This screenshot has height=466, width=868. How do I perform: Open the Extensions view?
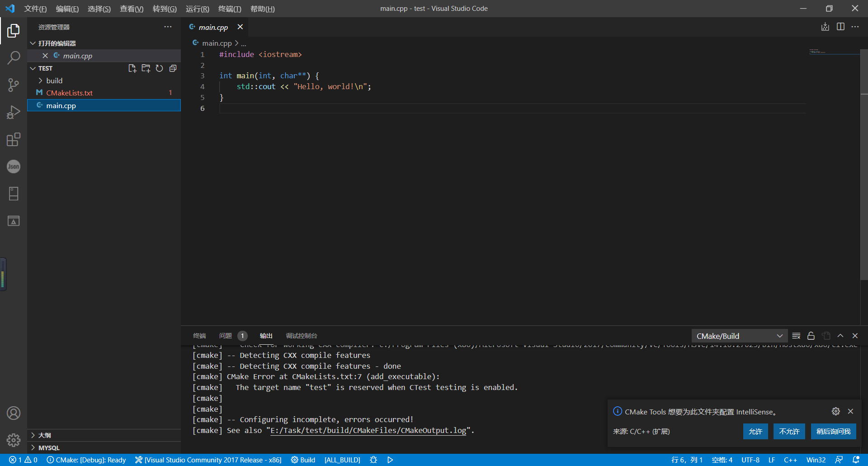coord(13,139)
